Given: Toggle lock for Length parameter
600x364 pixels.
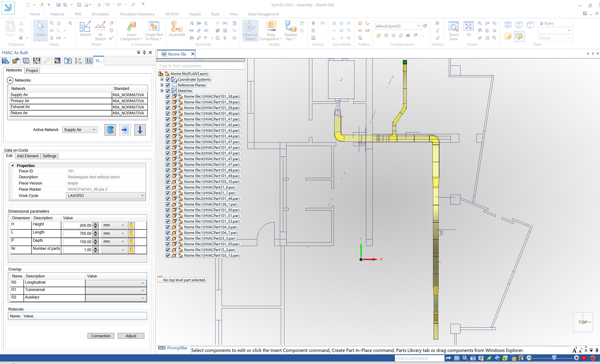Looking at the screenshot, I should [131, 233].
